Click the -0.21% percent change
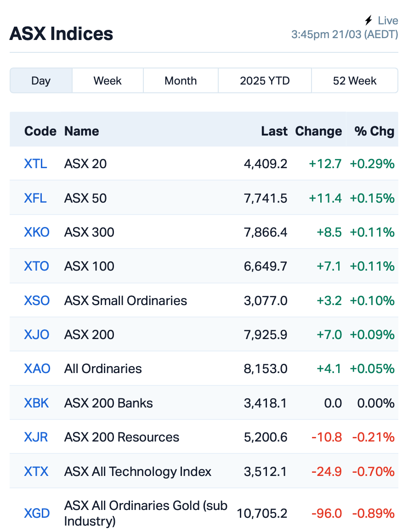 (x=374, y=437)
